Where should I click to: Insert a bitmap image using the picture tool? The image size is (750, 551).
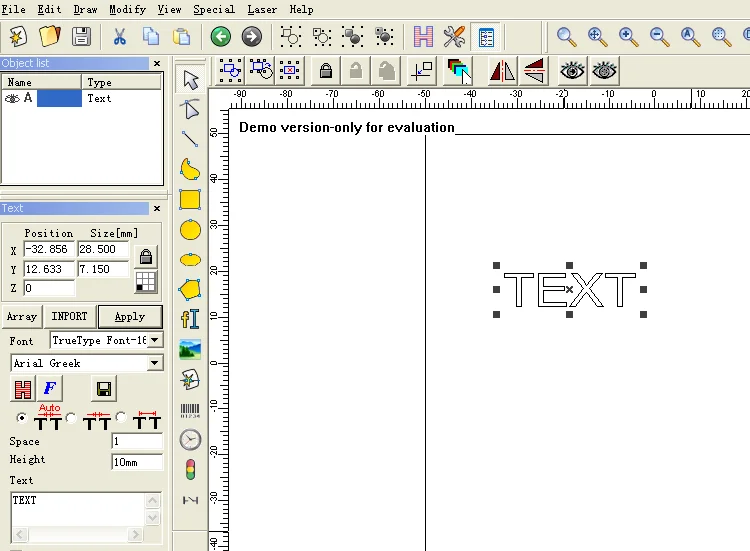(190, 350)
